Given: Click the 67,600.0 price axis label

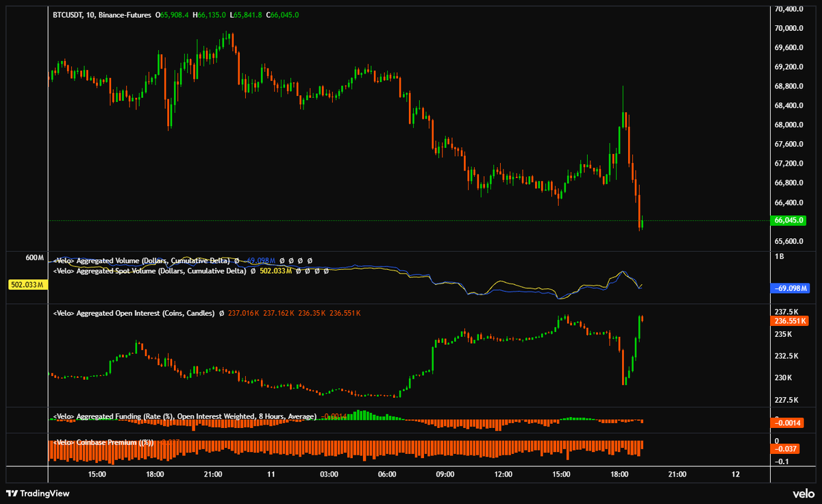Looking at the screenshot, I should (x=788, y=144).
